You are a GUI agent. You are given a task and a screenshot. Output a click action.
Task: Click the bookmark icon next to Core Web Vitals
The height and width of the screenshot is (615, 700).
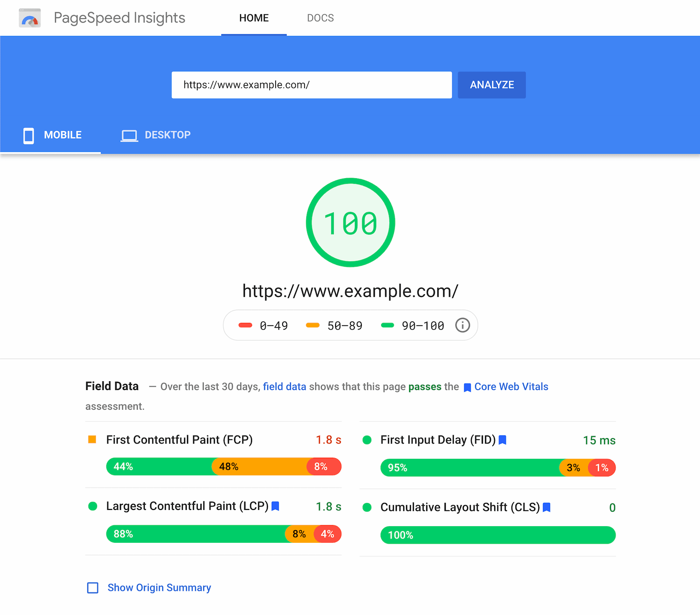[x=467, y=387]
